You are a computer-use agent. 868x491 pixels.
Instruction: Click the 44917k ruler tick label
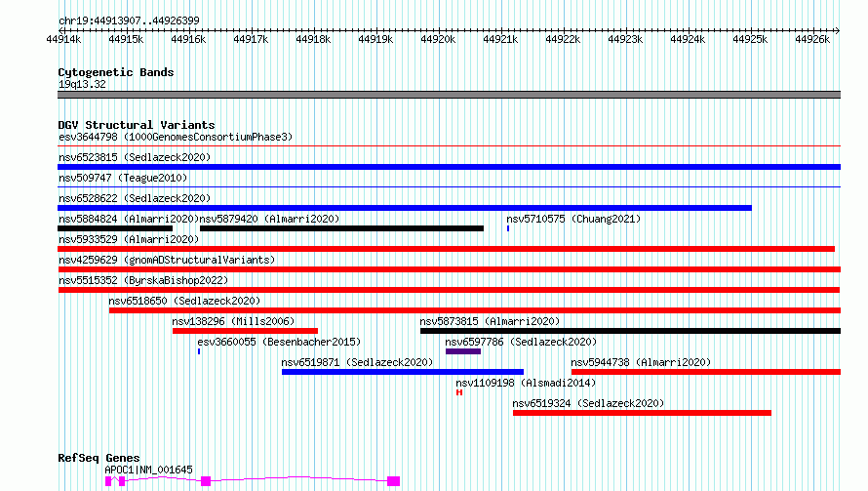coord(251,39)
